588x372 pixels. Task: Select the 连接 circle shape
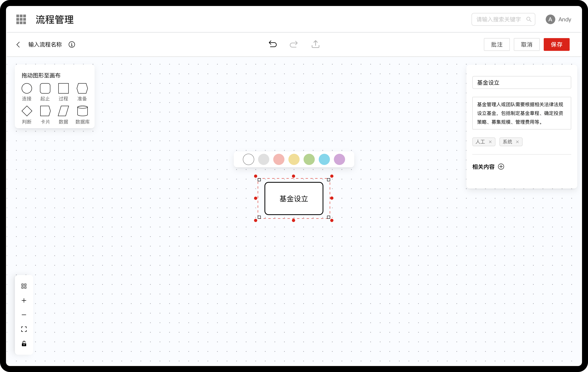[27, 88]
